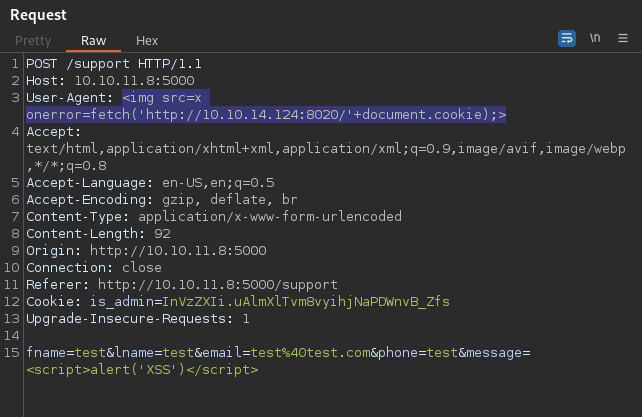Click the ',*/*;q=0.8' continuation line

click(67, 166)
